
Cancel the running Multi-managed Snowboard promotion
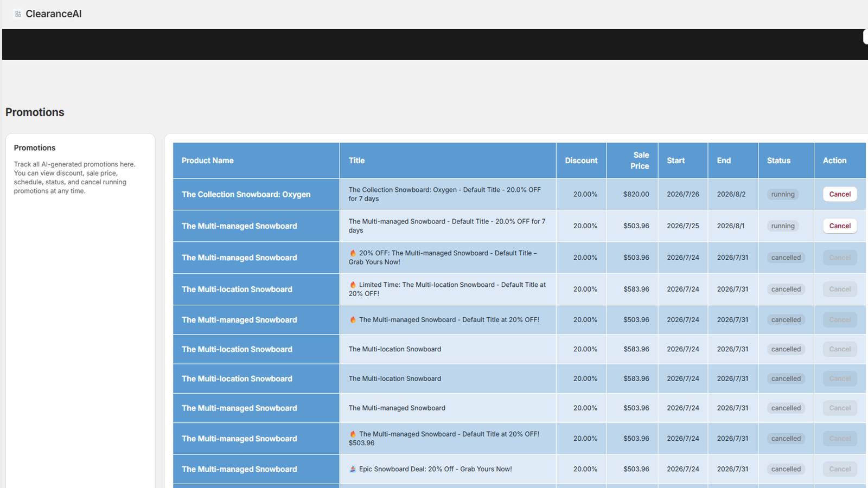tap(840, 226)
